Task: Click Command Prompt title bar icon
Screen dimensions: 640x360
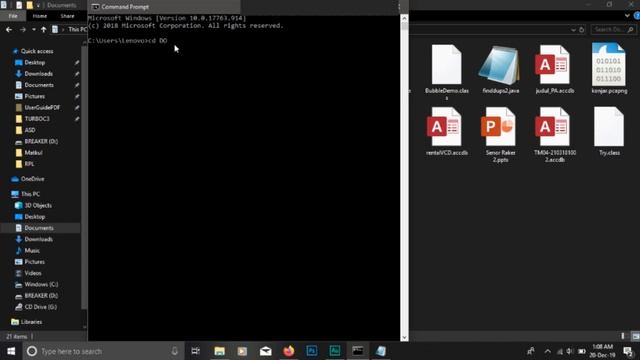Action: pos(95,7)
